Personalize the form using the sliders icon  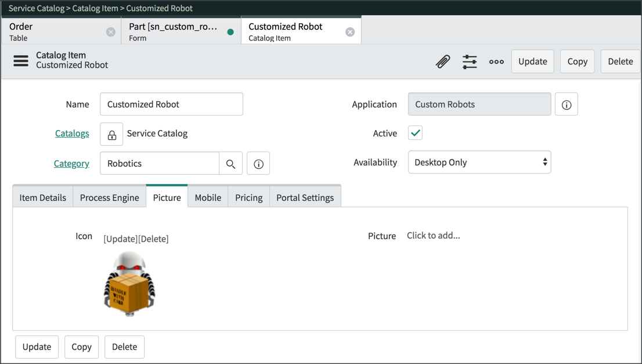click(469, 61)
